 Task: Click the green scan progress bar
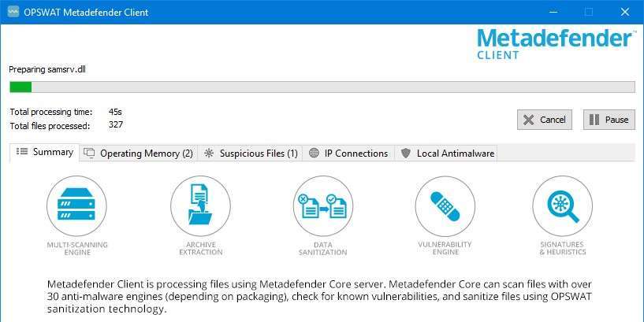pyautogui.click(x=322, y=87)
